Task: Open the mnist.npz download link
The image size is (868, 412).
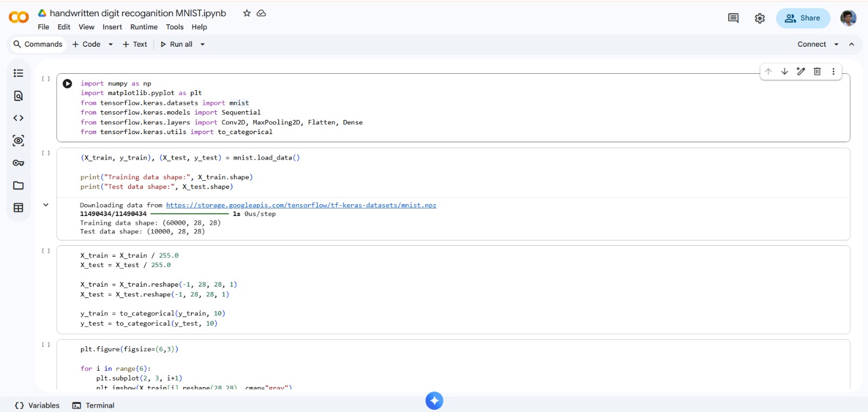Action: pyautogui.click(x=301, y=205)
